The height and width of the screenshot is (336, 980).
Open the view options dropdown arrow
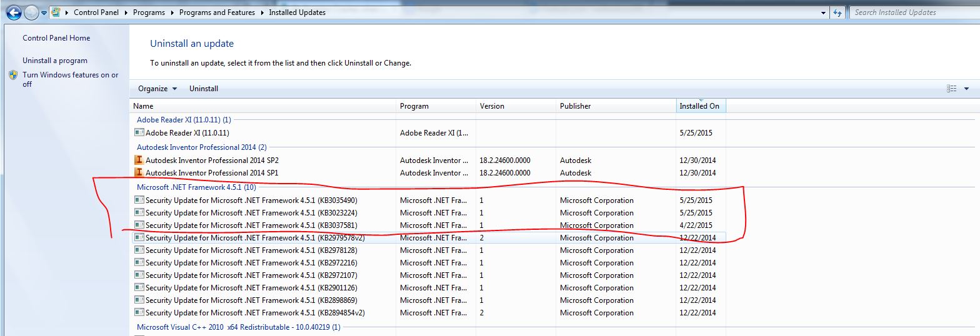tap(966, 89)
